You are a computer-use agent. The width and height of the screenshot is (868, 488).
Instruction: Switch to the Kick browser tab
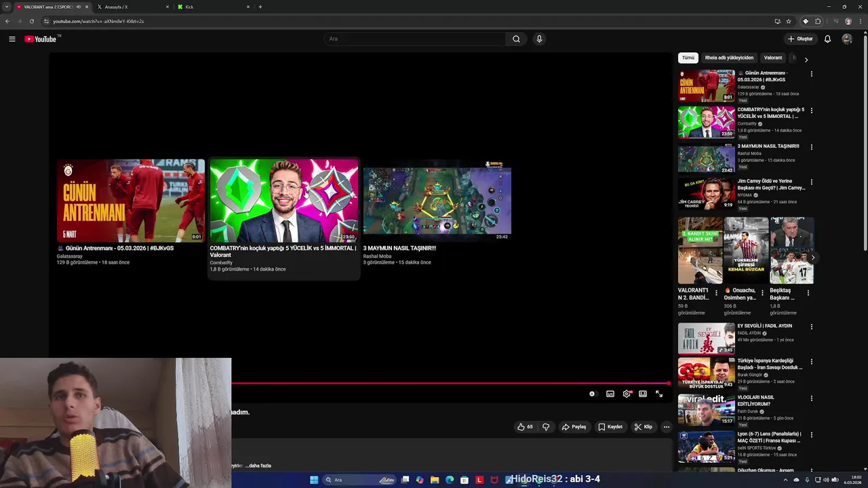coord(213,7)
